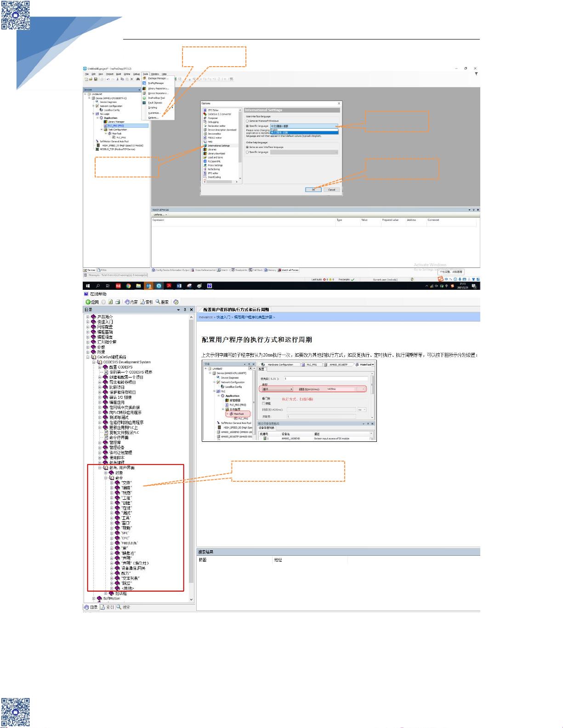Open the Specific language combo box
This screenshot has height=728, width=563.
pyautogui.click(x=304, y=125)
